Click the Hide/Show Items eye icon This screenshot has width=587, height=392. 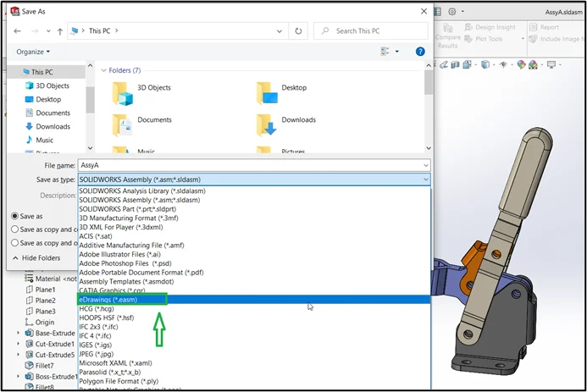coord(503,64)
